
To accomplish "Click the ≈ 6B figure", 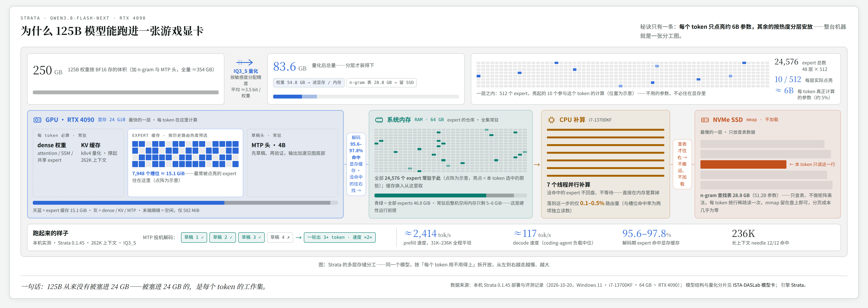I will pos(784,90).
